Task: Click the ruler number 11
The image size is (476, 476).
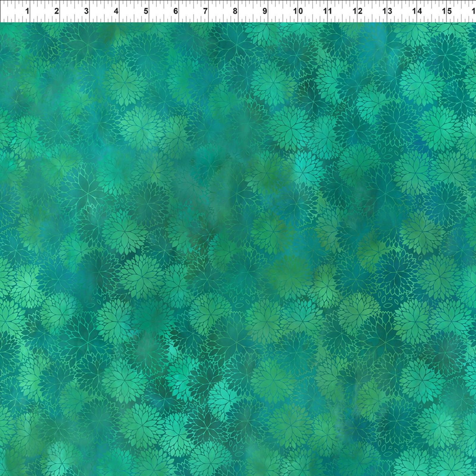Action: (328, 11)
